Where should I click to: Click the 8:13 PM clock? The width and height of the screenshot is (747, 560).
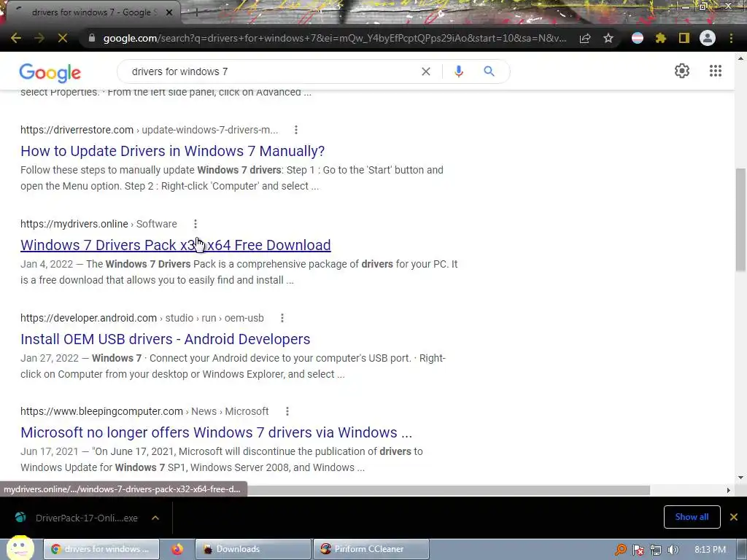point(710,550)
